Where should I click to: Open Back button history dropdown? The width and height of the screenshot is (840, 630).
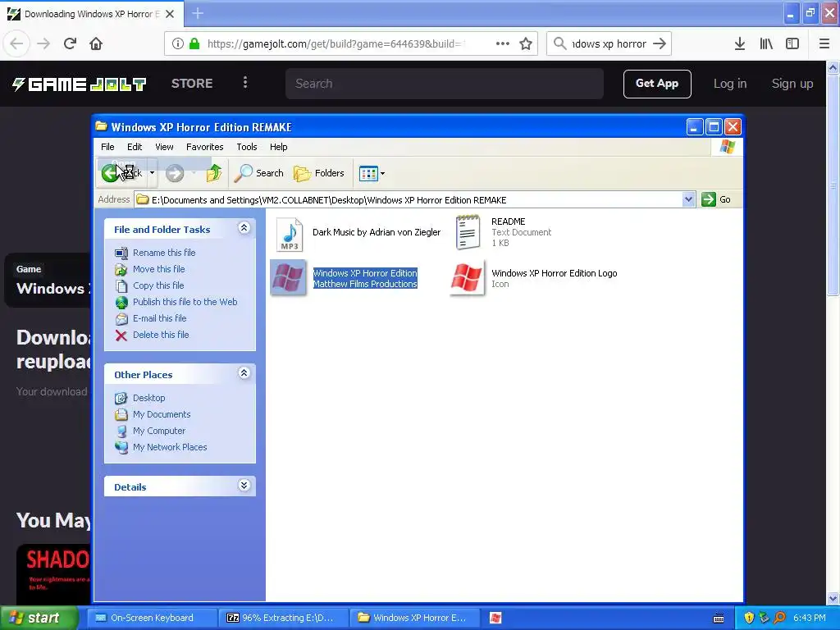152,173
